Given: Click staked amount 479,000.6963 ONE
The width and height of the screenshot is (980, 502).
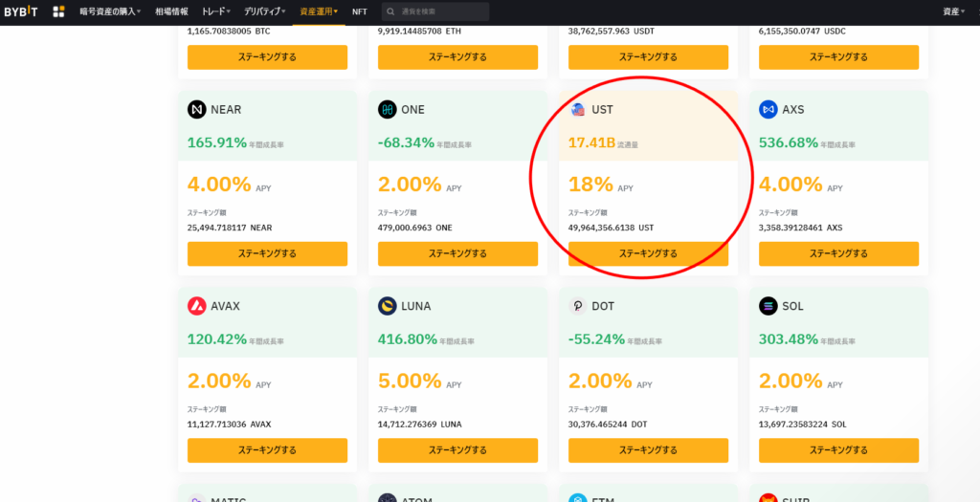Looking at the screenshot, I should pyautogui.click(x=415, y=228).
